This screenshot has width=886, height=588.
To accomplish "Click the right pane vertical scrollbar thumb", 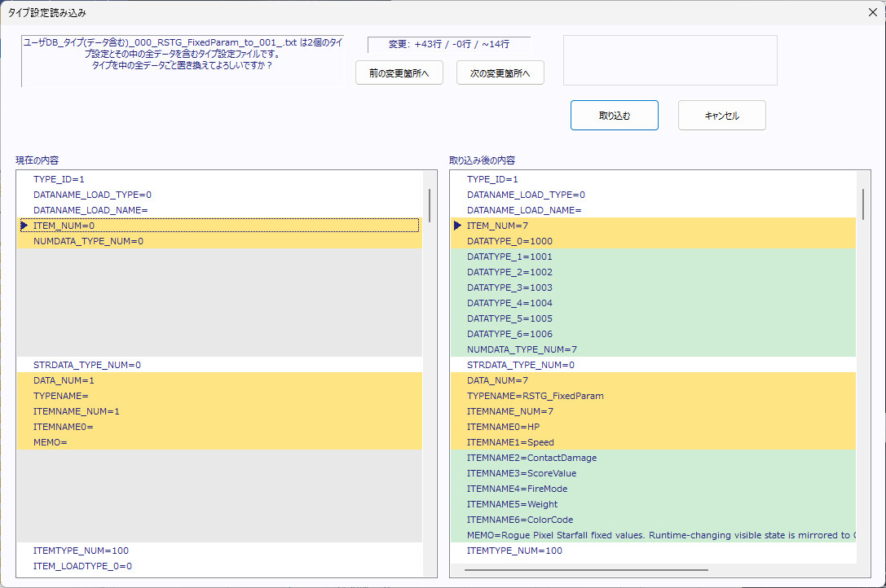I will (863, 204).
